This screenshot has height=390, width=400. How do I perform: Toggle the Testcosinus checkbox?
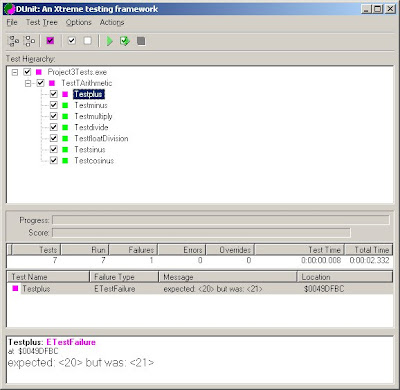tap(54, 160)
